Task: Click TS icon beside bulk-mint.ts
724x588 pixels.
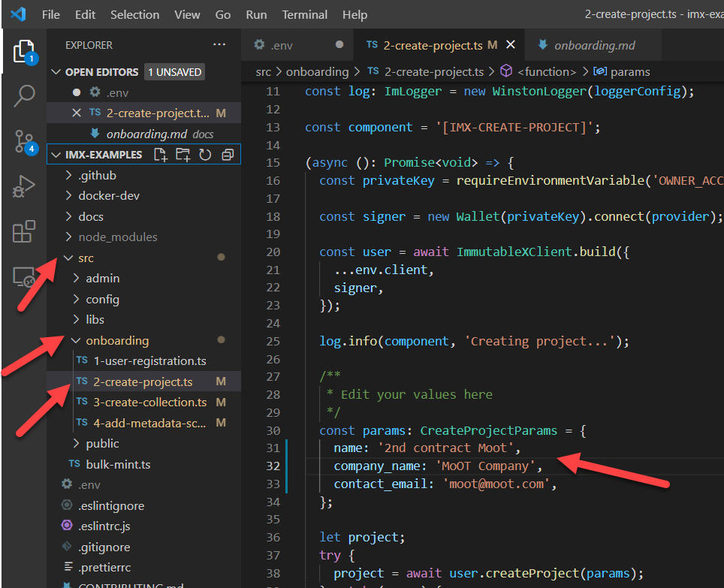Action: tap(74, 464)
